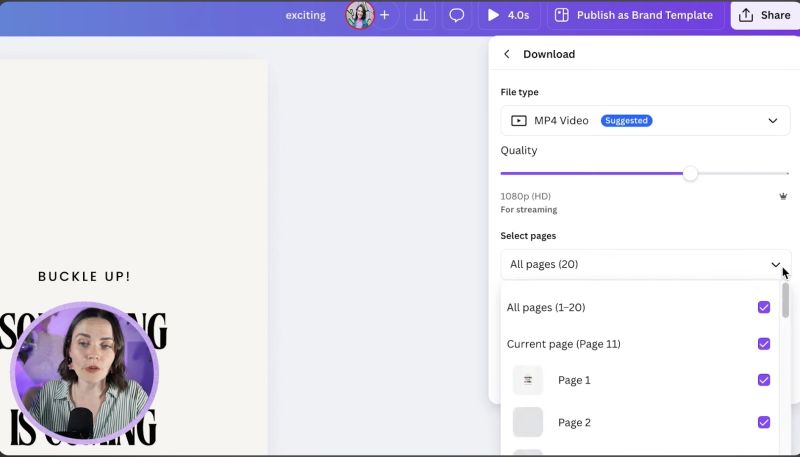
Task: Go back from the Download panel
Action: [507, 54]
